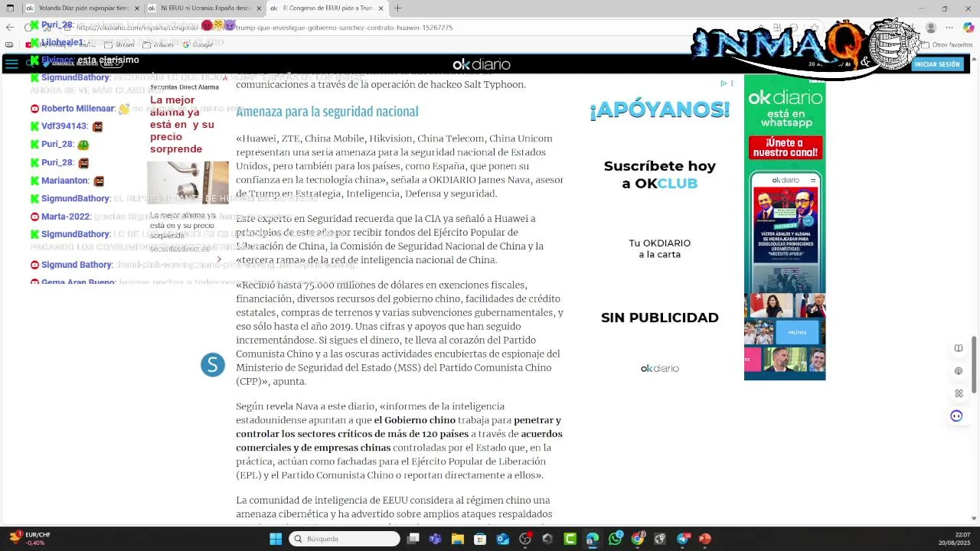Open the 'Otros favoritos' folder

947,45
